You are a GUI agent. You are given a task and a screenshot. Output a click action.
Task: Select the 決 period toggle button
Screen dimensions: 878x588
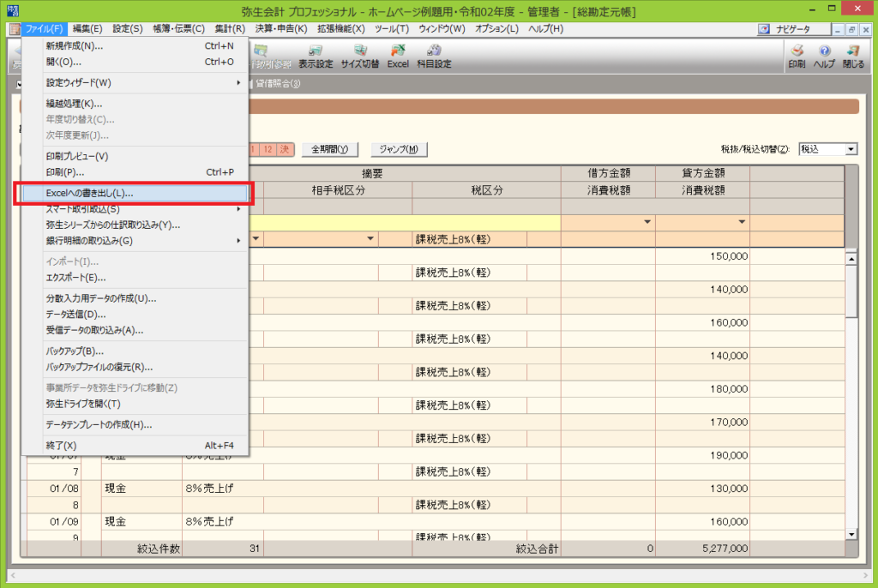pyautogui.click(x=285, y=149)
